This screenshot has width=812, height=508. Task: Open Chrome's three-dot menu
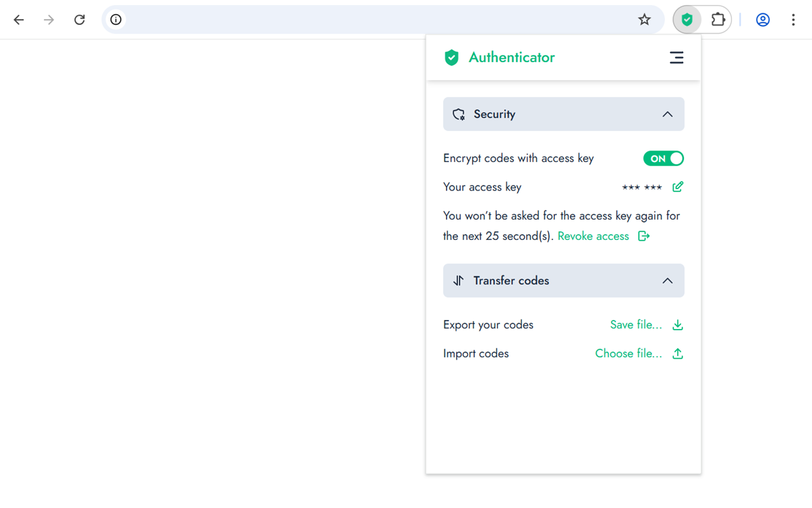pyautogui.click(x=793, y=20)
